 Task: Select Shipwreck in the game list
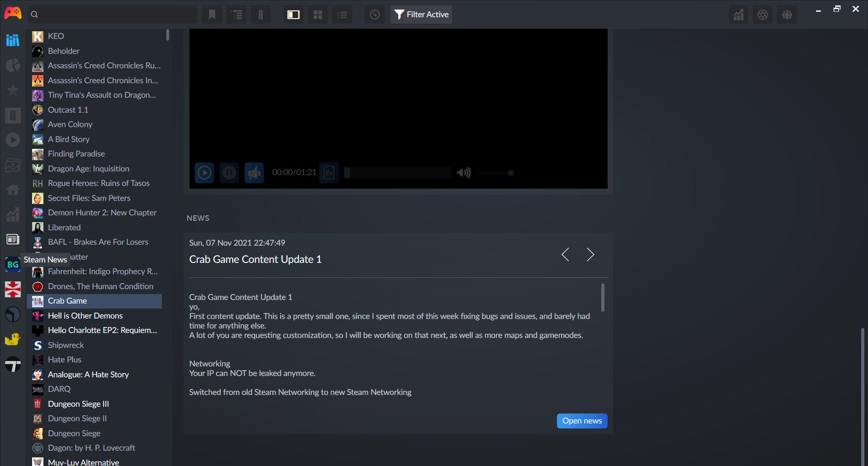tap(94, 345)
